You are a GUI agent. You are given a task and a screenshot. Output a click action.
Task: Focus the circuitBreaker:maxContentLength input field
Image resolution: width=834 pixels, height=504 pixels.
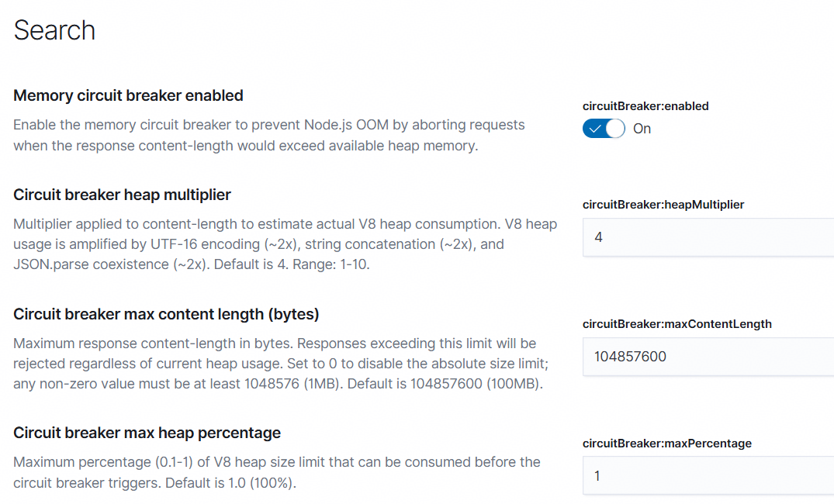point(708,357)
